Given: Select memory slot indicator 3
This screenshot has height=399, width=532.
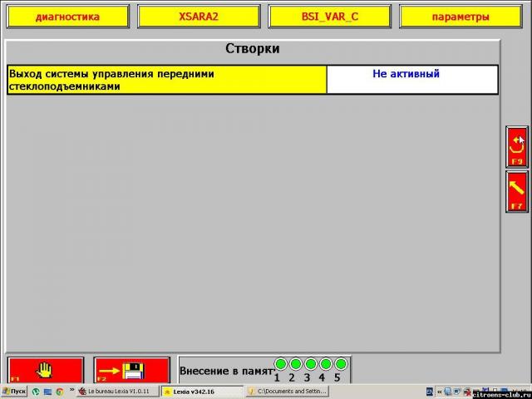Looking at the screenshot, I should coord(310,364).
